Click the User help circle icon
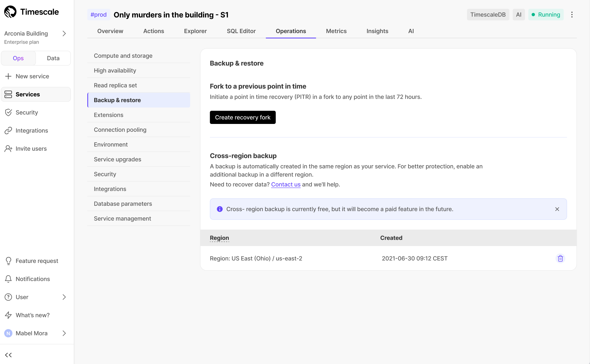 point(8,297)
